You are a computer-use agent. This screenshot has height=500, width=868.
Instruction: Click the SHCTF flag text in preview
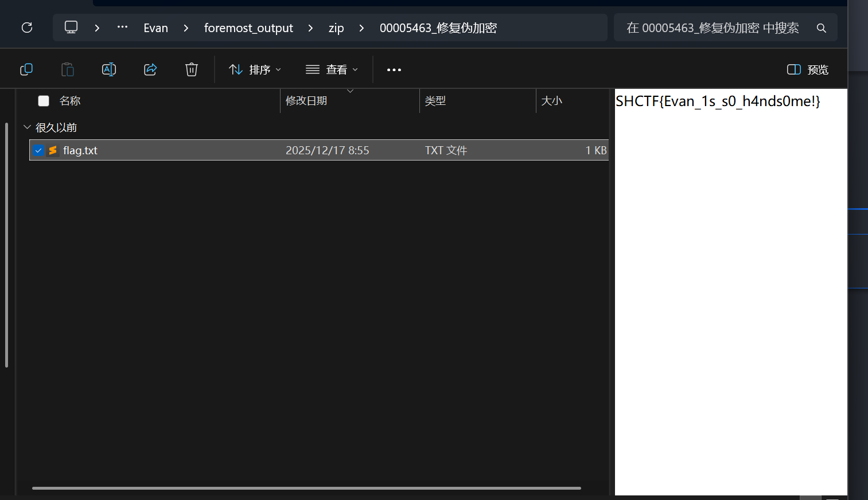(x=718, y=101)
